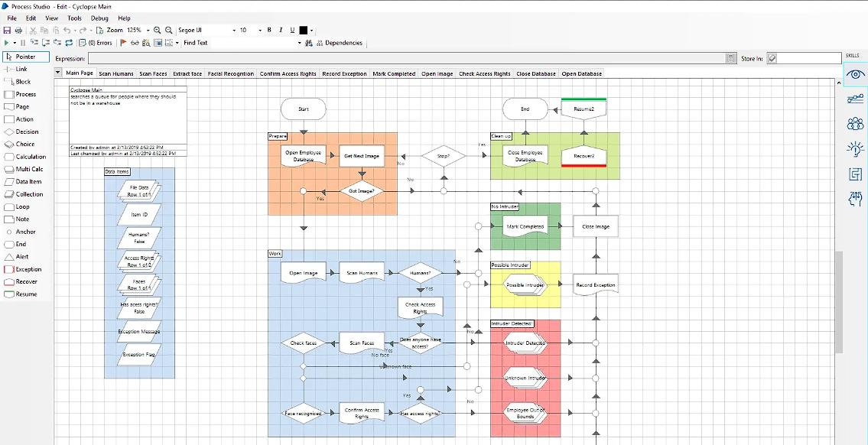Viewport: 868px width, 445px height.
Task: Select the Decision stage tool
Action: (x=26, y=132)
